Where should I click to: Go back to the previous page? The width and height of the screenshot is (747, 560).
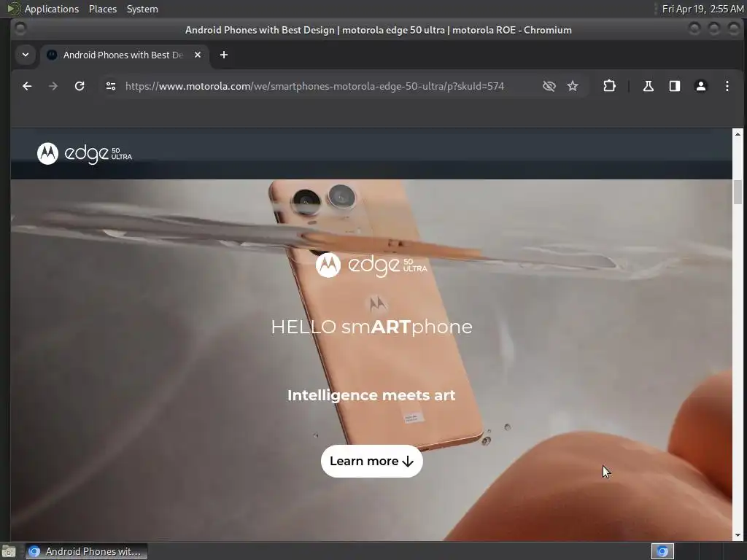coord(27,86)
